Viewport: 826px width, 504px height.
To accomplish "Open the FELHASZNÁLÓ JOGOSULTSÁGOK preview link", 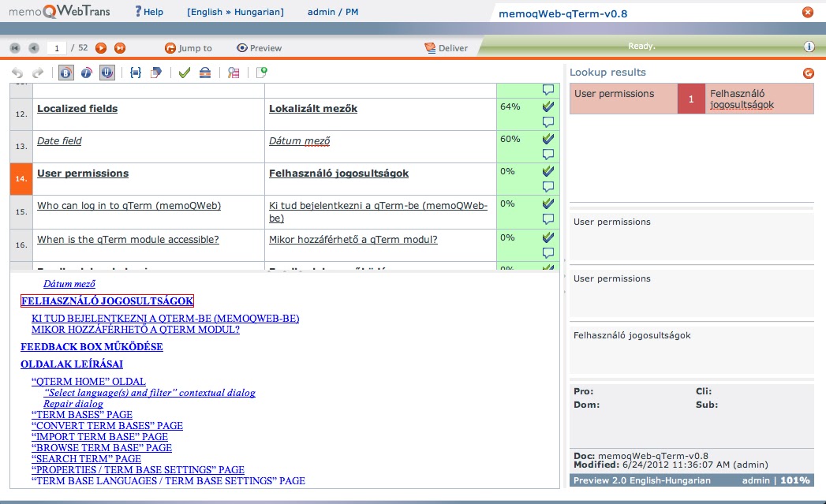I will click(107, 301).
